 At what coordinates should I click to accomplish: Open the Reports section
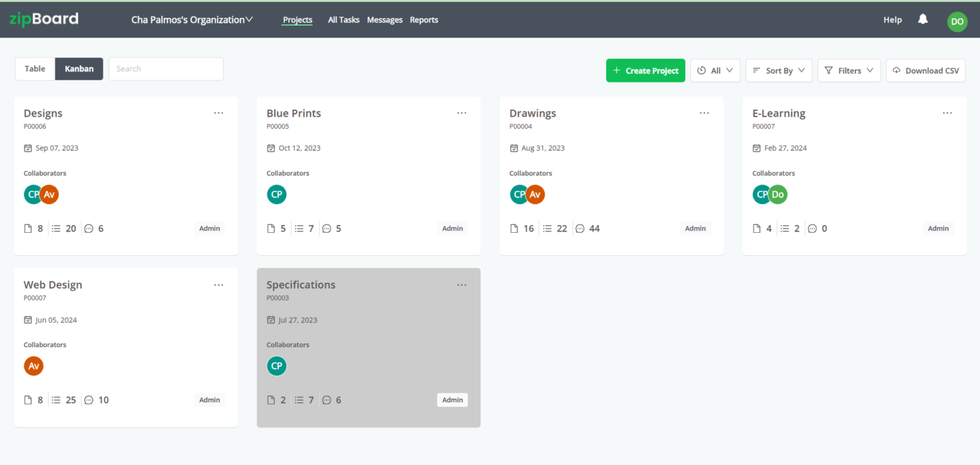coord(424,19)
